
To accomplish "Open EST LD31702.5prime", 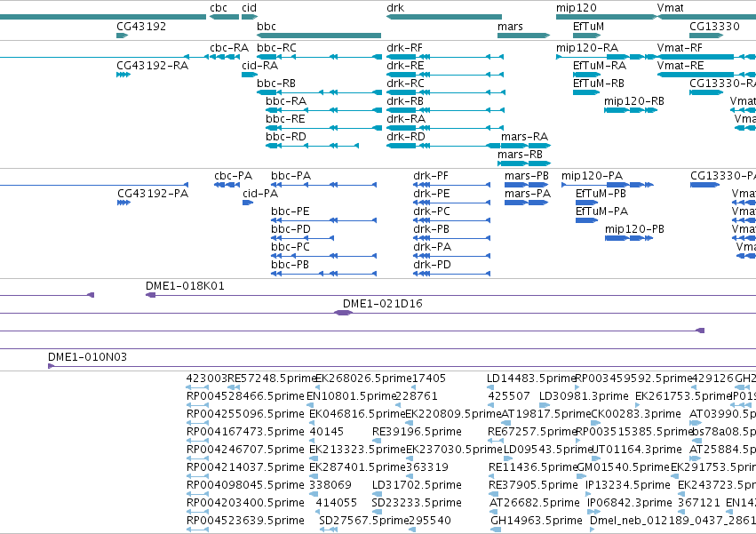I will pos(377,494).
